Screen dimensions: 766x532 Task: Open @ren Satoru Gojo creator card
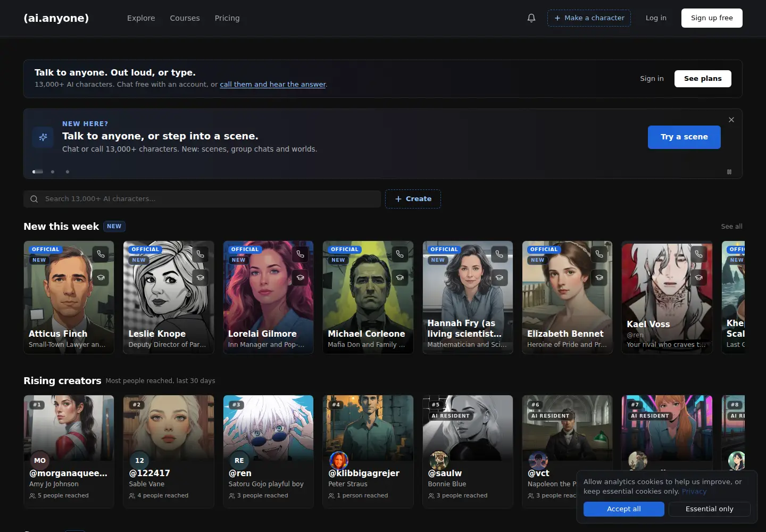point(268,451)
